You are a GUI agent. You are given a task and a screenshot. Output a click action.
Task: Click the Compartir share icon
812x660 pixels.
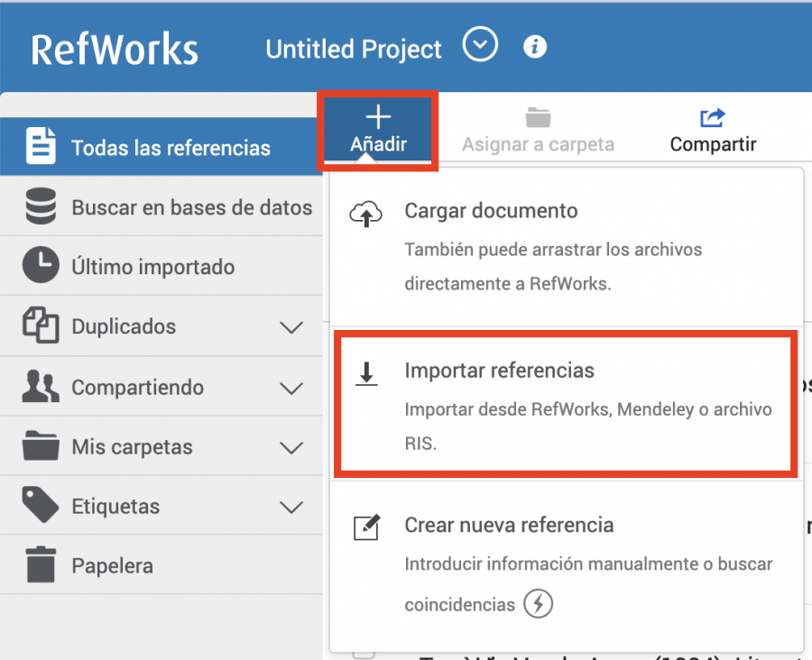(x=713, y=117)
